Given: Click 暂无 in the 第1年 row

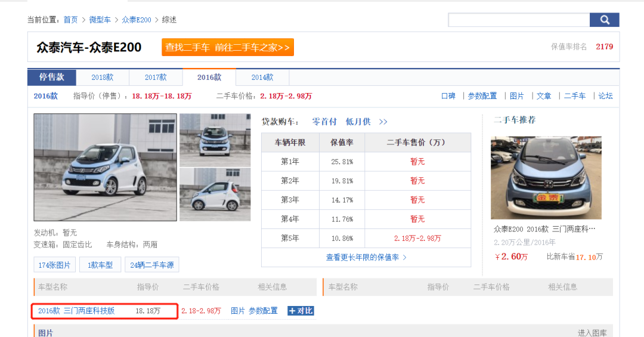Looking at the screenshot, I should point(417,162).
